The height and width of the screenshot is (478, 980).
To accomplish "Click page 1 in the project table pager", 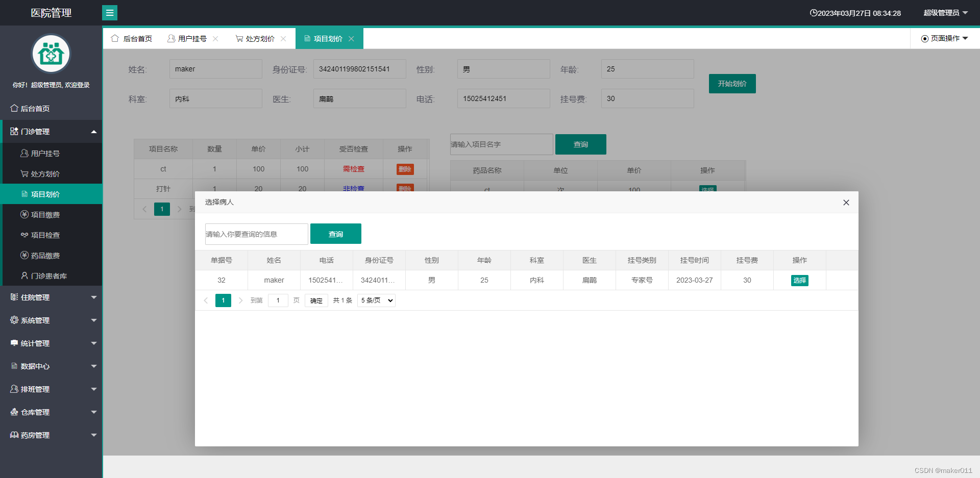I will click(162, 209).
